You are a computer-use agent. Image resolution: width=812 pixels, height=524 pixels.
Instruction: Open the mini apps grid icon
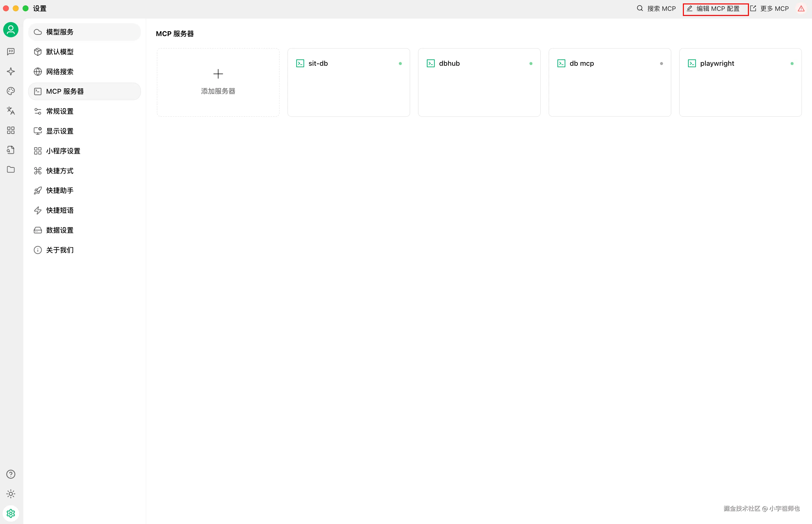click(11, 130)
